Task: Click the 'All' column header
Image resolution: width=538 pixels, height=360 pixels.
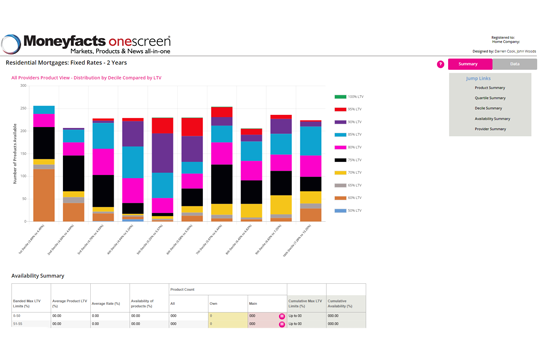Action: [x=189, y=304]
